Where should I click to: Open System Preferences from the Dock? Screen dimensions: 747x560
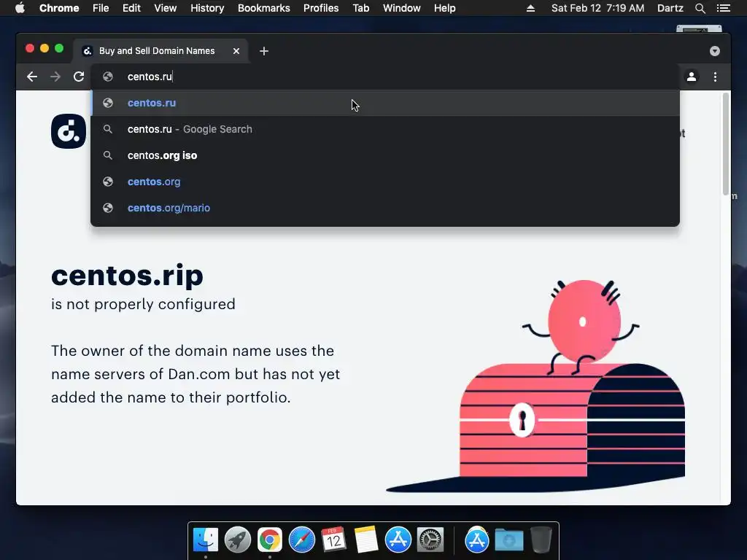[x=430, y=540]
